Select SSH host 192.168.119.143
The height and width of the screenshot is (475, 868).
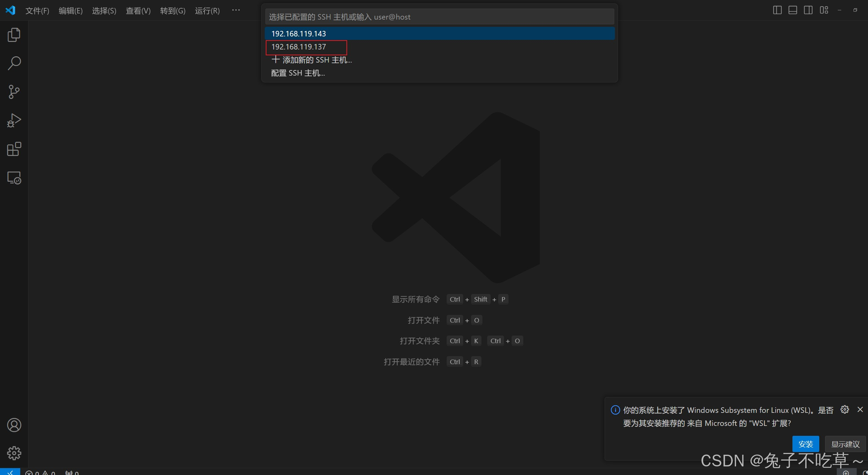(x=439, y=34)
